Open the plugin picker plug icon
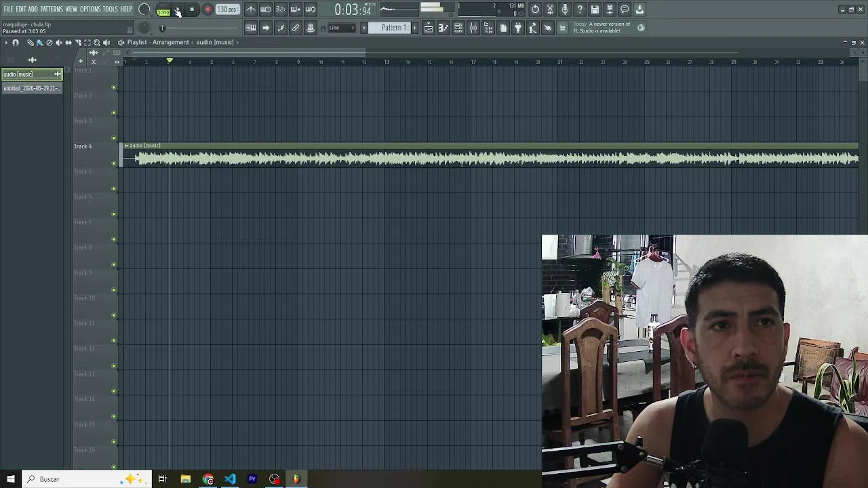Viewport: 868px width, 488px height. (x=518, y=28)
